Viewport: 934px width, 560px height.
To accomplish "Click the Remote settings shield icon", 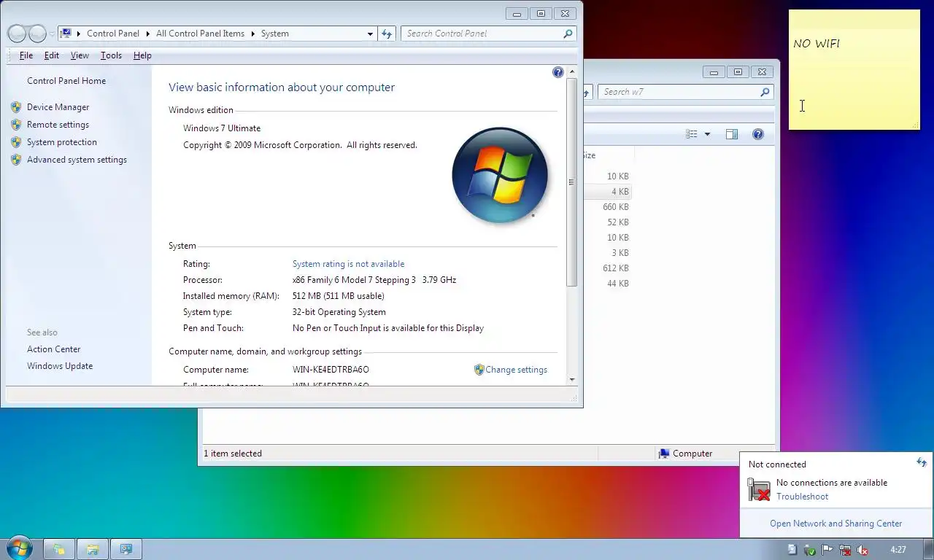I will click(16, 125).
